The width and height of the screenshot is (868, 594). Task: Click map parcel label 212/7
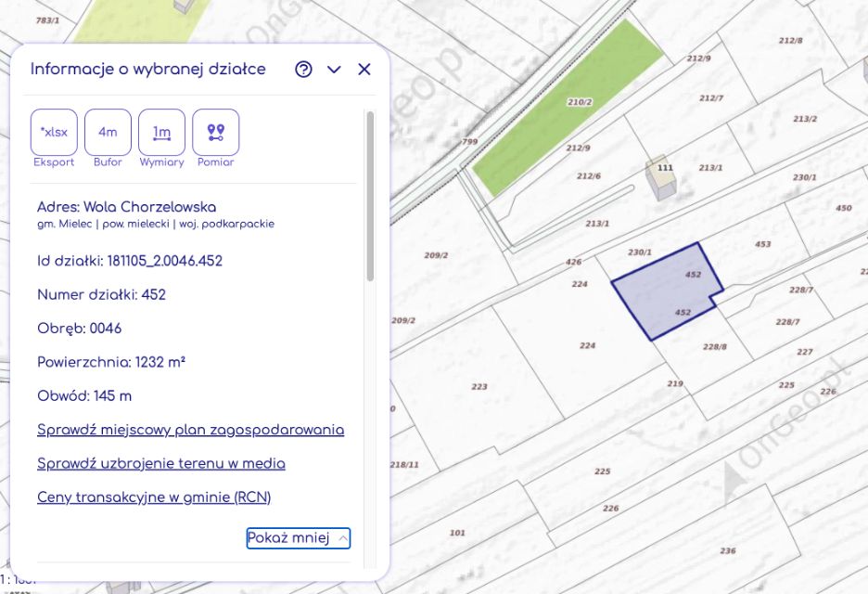tap(711, 98)
